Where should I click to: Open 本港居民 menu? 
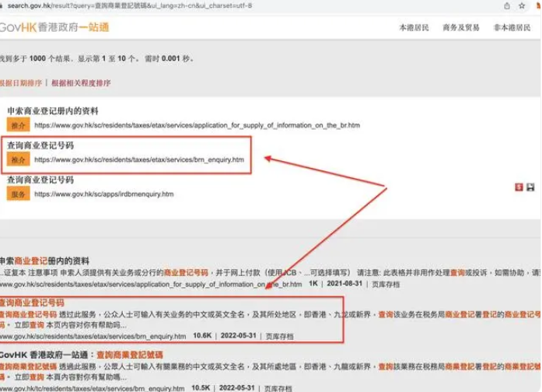[x=414, y=28]
